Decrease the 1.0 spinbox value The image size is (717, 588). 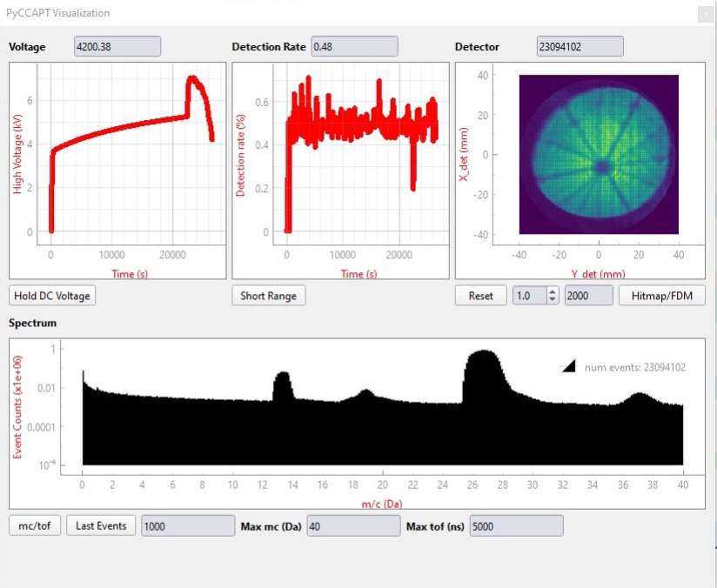(x=553, y=299)
